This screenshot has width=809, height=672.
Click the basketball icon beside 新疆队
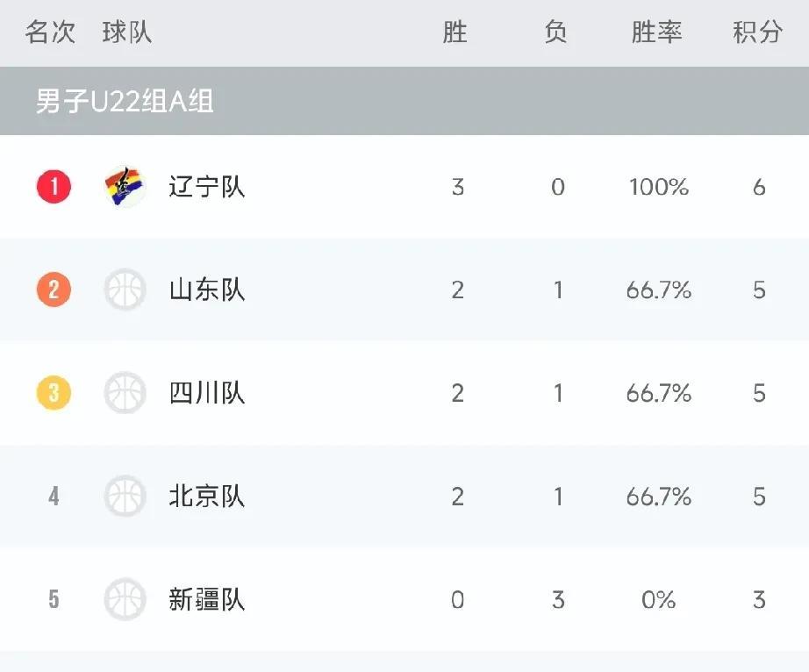tap(125, 599)
